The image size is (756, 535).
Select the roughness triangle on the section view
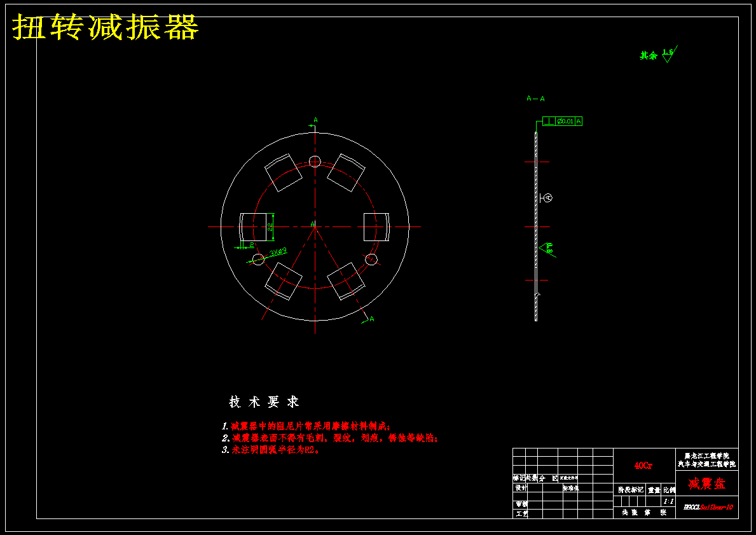click(x=546, y=248)
